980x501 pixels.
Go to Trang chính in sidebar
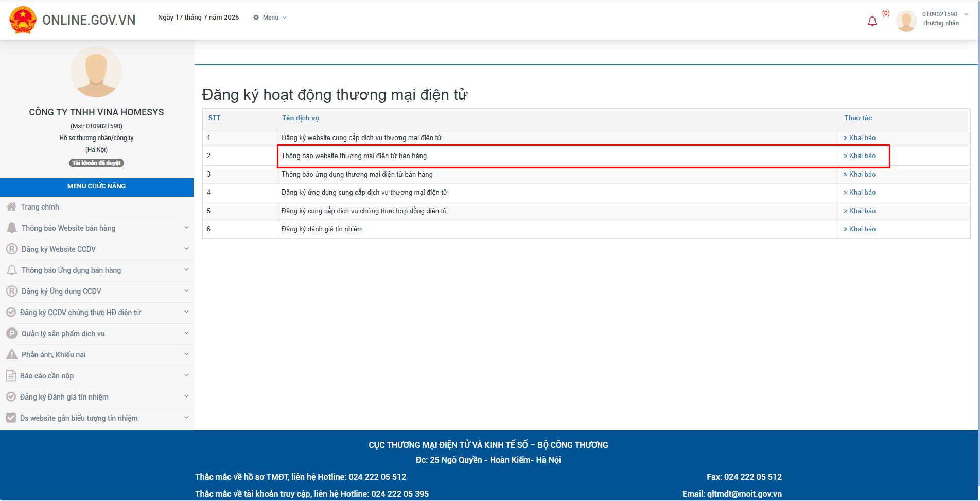(x=40, y=207)
